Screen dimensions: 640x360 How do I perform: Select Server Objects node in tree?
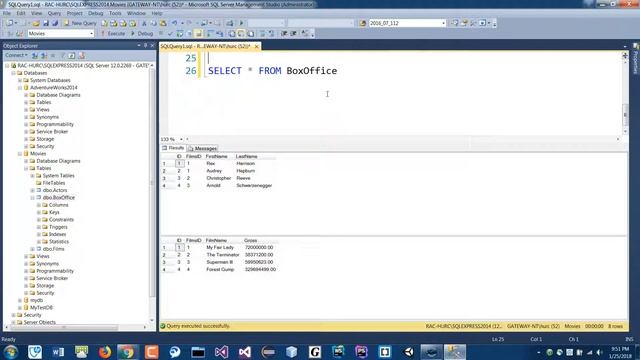click(x=39, y=322)
